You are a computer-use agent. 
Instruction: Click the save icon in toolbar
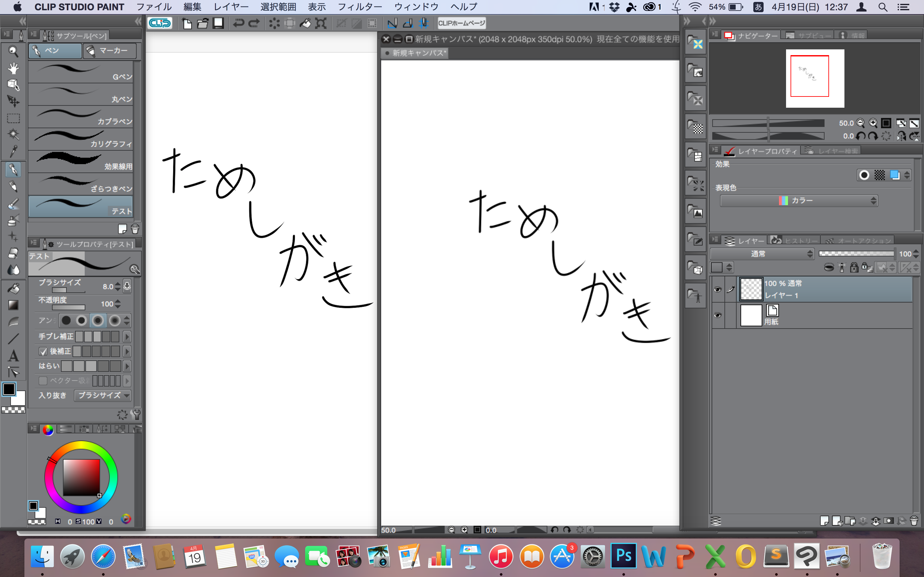click(x=218, y=23)
